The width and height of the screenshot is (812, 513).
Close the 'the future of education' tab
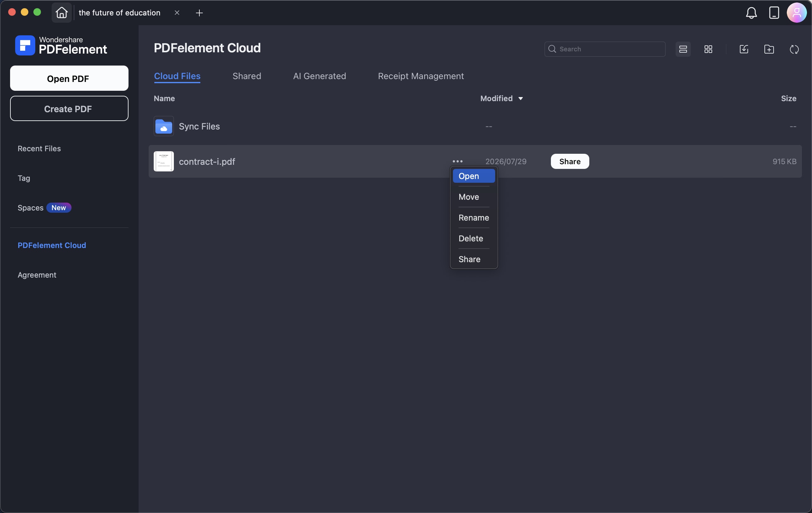tap(177, 13)
